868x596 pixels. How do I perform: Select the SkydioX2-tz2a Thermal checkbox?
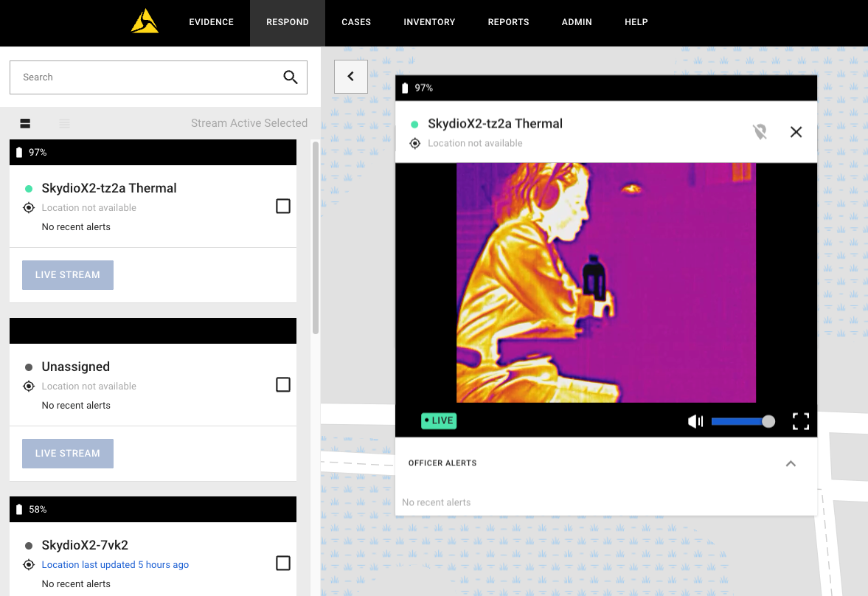click(283, 207)
